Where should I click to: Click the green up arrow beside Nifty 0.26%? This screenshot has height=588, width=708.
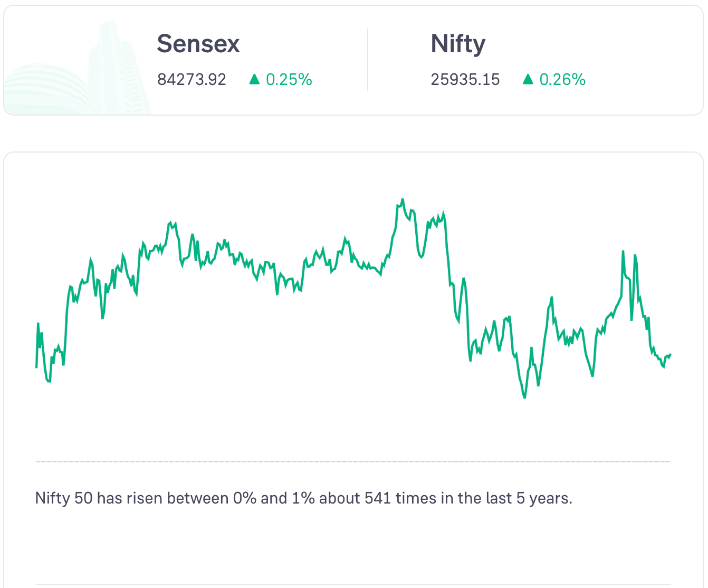point(528,79)
